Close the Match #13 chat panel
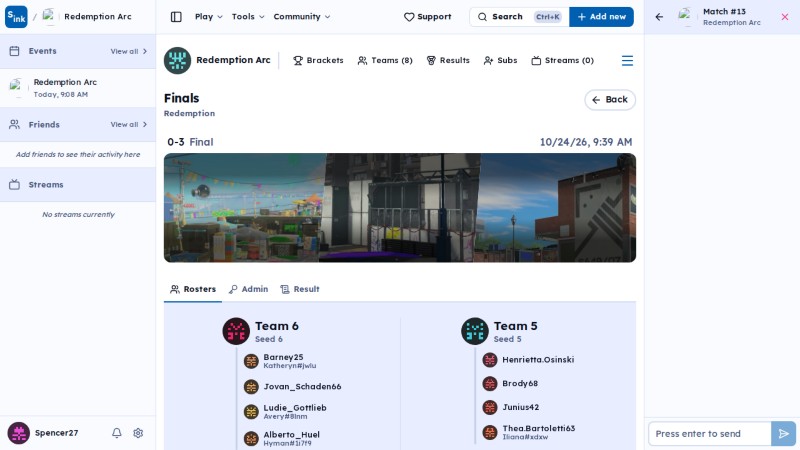 click(785, 17)
